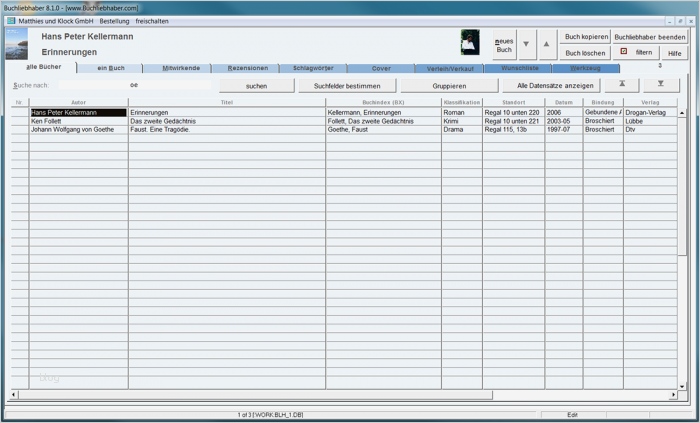Click the title cell Das zweite Gedächtnis

tap(227, 121)
